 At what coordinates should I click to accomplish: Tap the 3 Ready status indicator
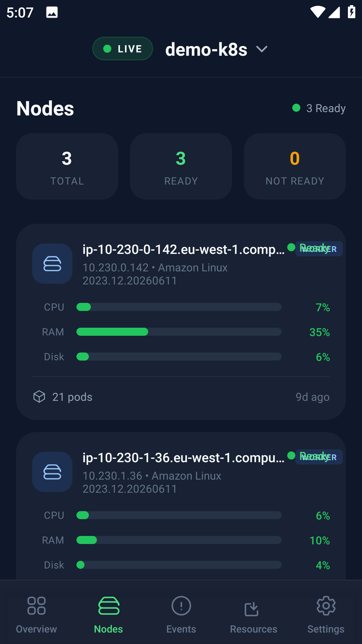(319, 108)
